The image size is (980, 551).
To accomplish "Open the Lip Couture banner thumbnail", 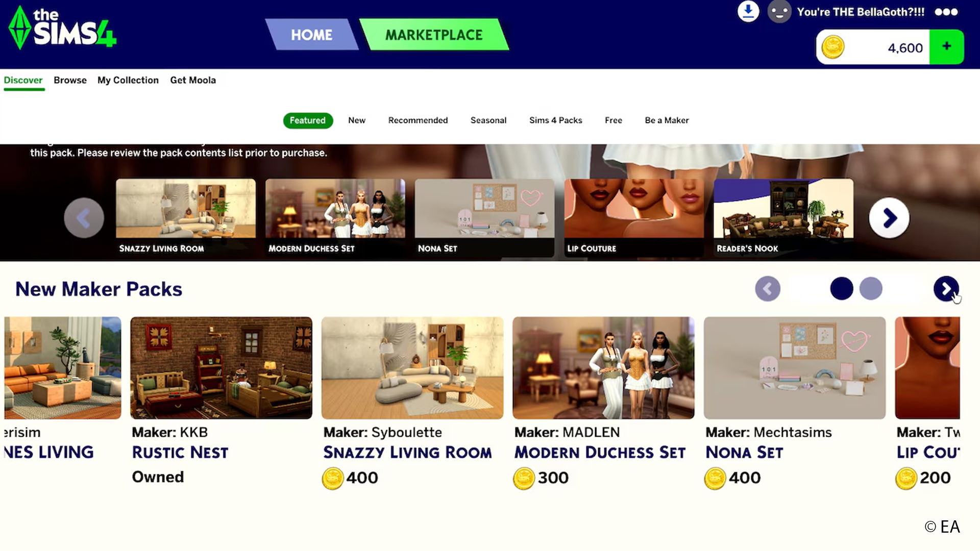I will point(634,217).
